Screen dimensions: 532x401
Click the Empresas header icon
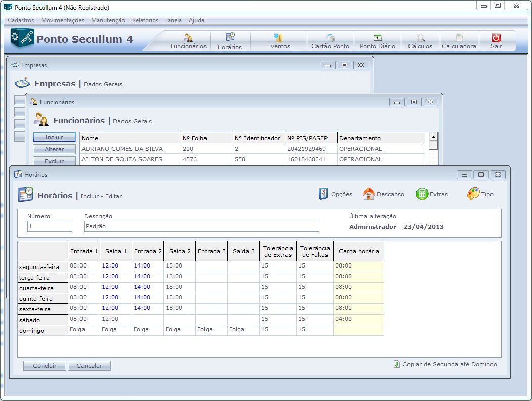tap(22, 83)
